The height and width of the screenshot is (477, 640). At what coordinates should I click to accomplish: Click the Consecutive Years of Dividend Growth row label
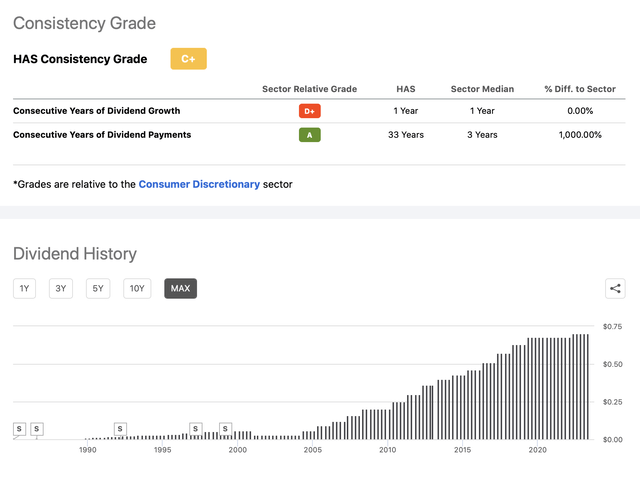97,111
